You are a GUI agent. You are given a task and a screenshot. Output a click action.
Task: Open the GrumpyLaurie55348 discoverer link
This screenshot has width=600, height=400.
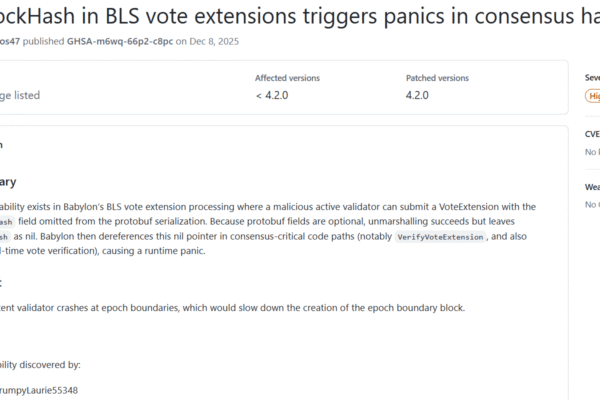(40, 390)
